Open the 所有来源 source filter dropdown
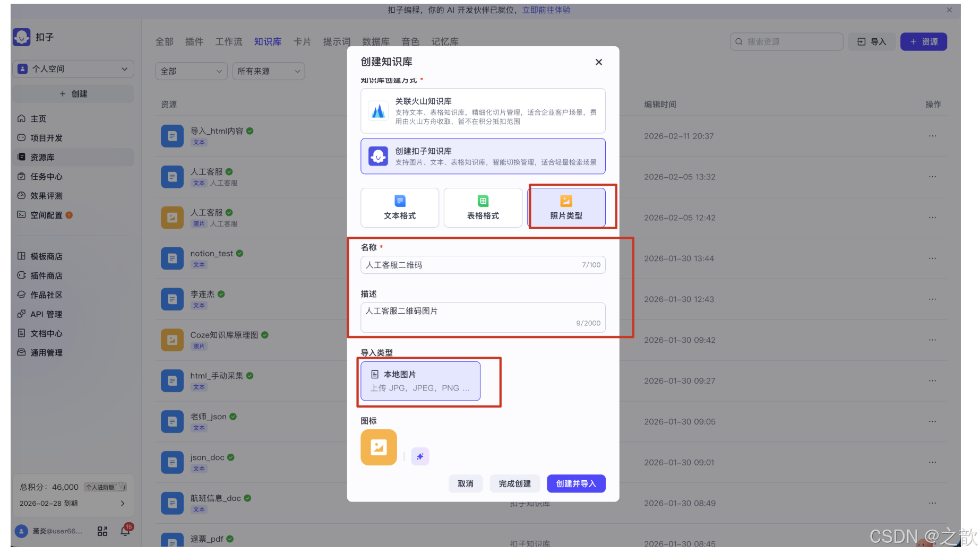Screen dimensions: 980x554 click(269, 71)
